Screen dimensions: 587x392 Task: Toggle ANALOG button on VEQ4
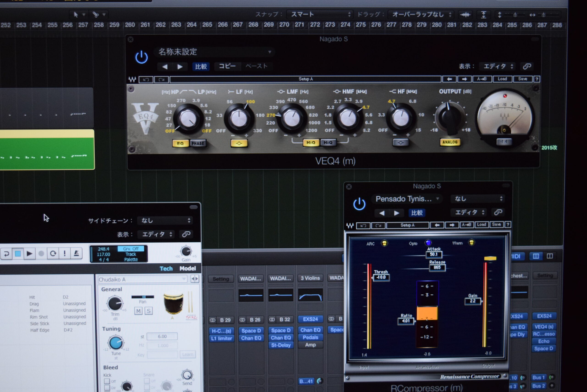pos(450,142)
